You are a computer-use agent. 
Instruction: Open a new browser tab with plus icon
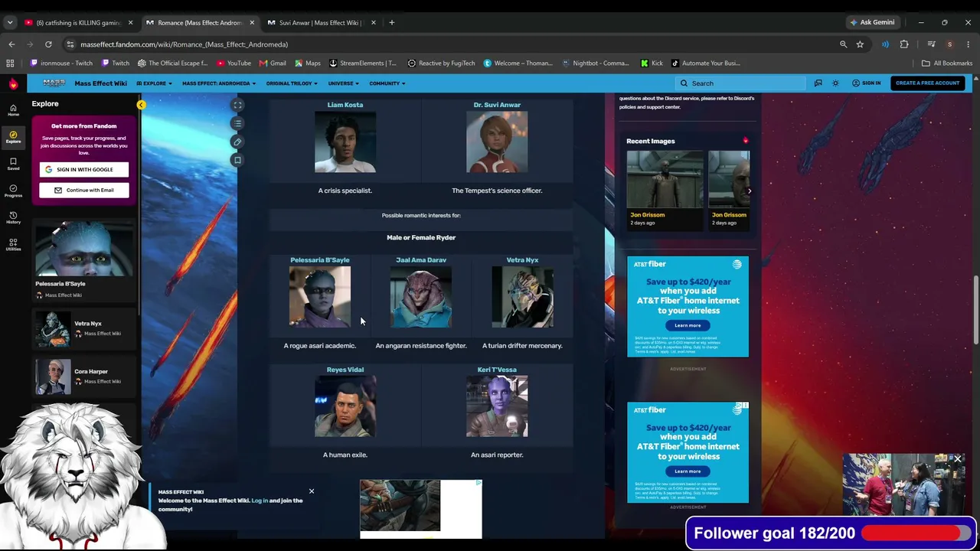(391, 22)
